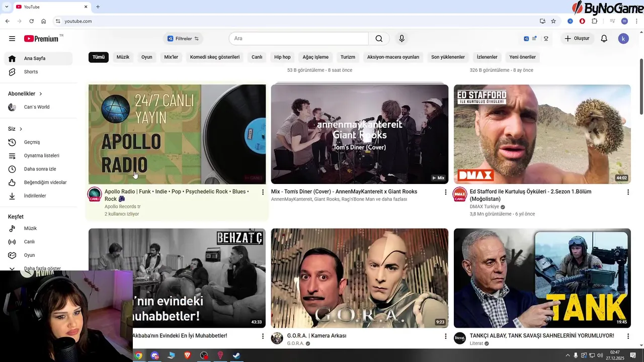
Task: Open İndirilenler in sidebar
Action: (38, 196)
